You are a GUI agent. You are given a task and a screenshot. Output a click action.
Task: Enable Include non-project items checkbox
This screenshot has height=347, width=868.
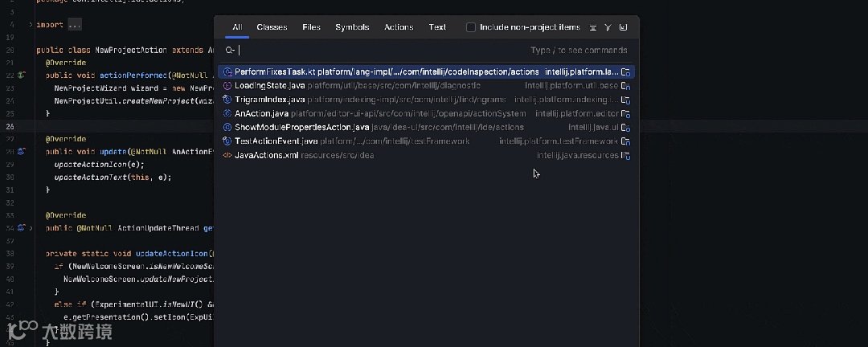471,27
